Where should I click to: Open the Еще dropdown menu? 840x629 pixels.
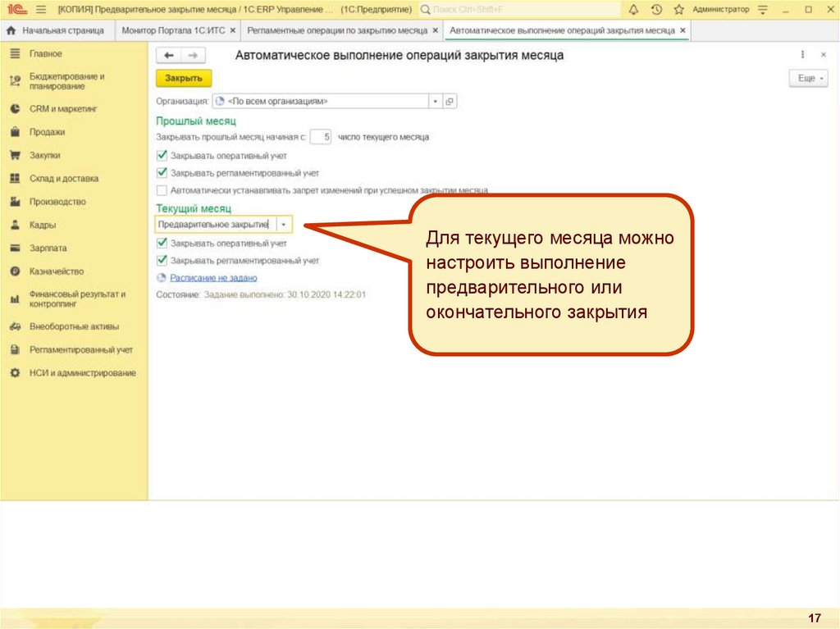tap(807, 78)
